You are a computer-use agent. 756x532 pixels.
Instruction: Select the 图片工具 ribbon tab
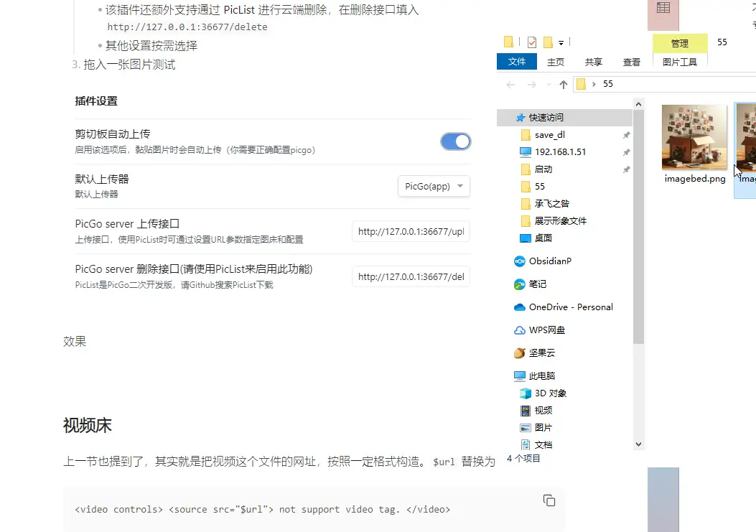point(679,62)
